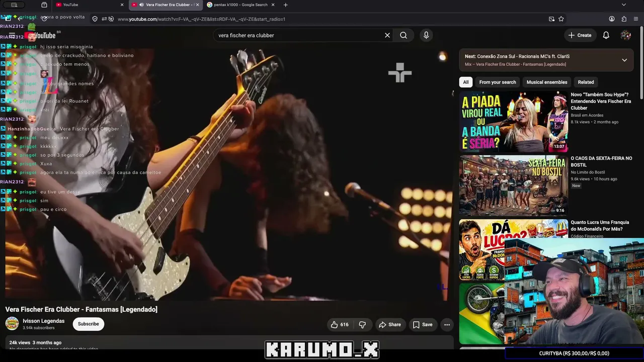Viewport: 644px width, 362px height.
Task: Click the Create button
Action: point(580,35)
